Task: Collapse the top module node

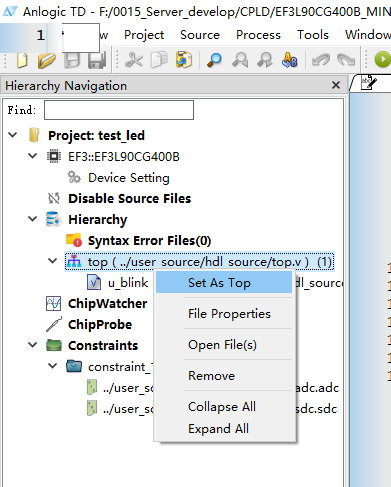Action: tap(53, 261)
